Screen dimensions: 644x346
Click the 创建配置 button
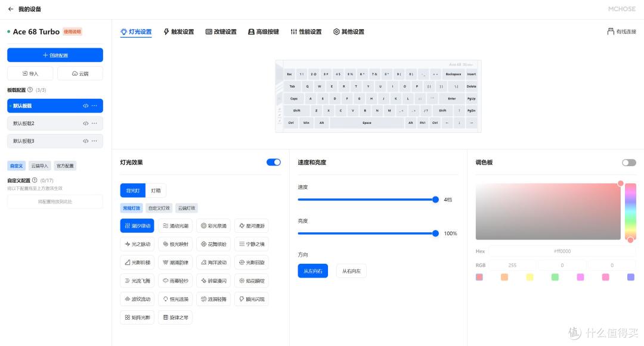click(x=55, y=55)
